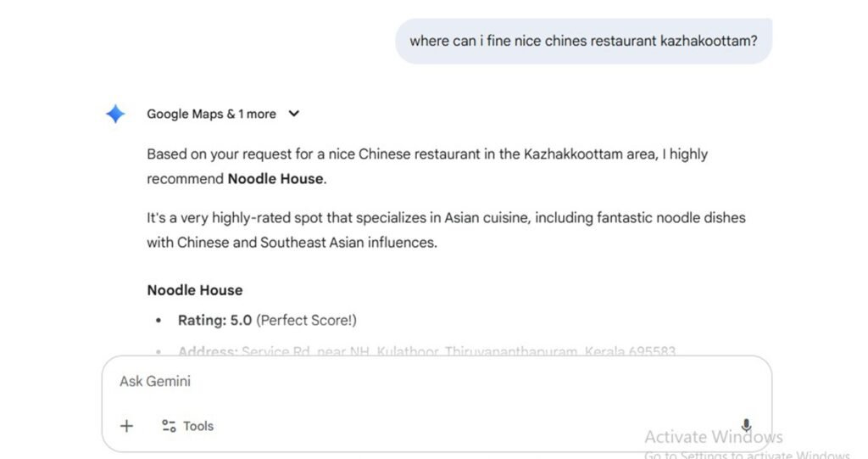868x459 pixels.
Task: Open the "Google Maps & 1 more" label
Action: click(x=211, y=114)
